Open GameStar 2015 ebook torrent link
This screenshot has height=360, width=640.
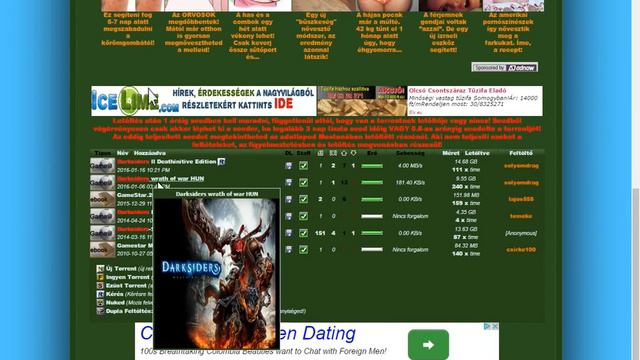pos(135,195)
